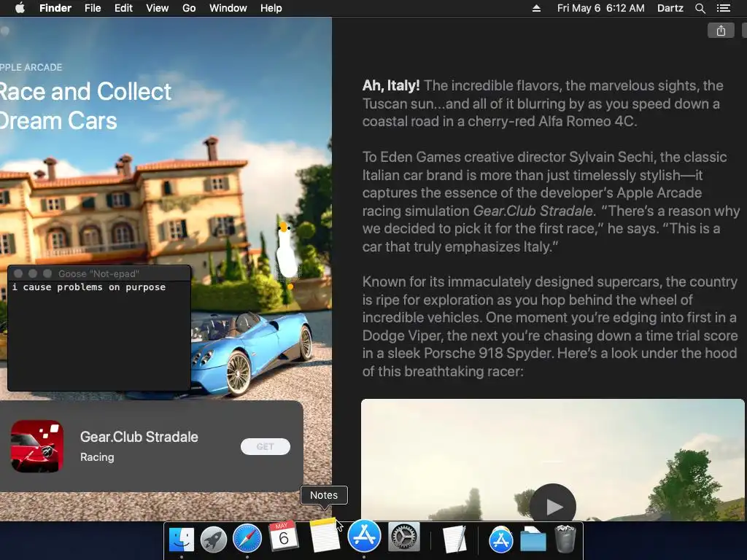Click the eject icon in menu bar
Image resolution: width=747 pixels, height=560 pixels.
point(536,8)
